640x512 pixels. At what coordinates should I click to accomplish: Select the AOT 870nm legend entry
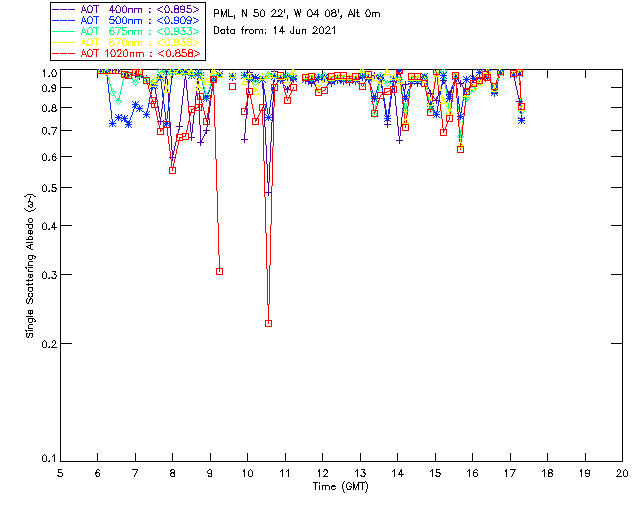pos(127,42)
